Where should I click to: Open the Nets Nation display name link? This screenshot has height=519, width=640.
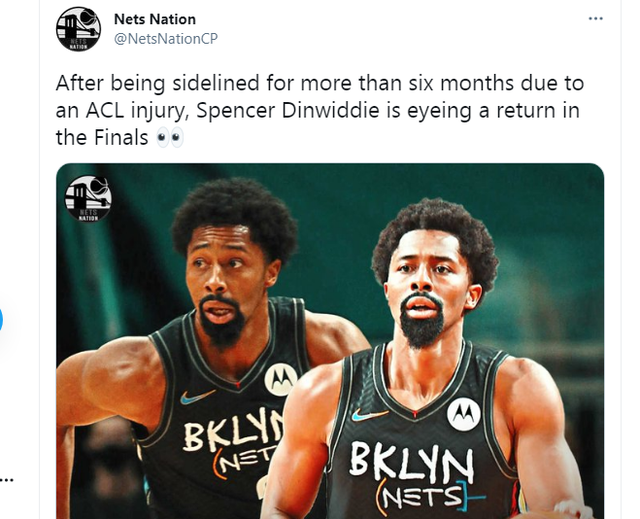[x=155, y=19]
